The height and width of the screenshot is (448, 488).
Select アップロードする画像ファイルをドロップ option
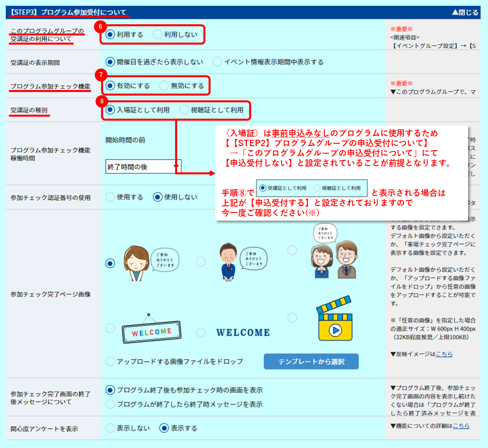coord(110,362)
